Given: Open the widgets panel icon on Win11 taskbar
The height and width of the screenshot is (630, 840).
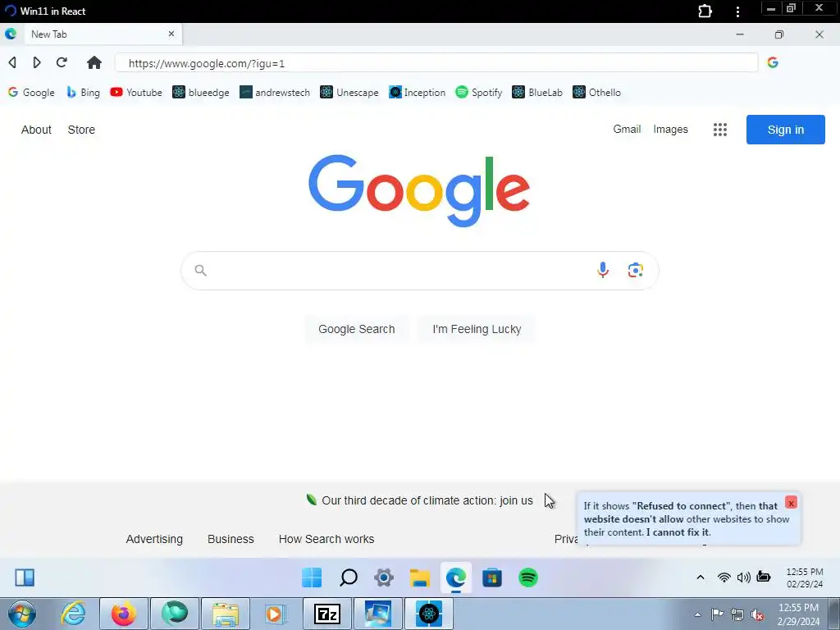Looking at the screenshot, I should [x=25, y=577].
